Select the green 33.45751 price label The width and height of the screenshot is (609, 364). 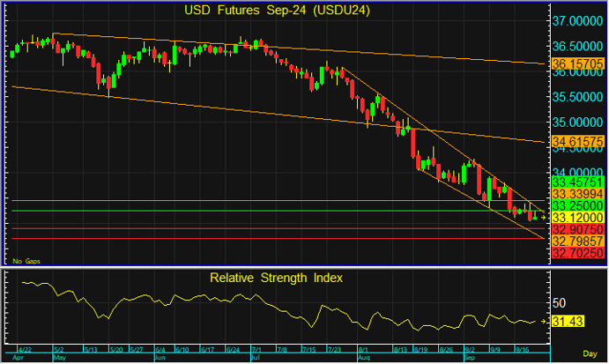pyautogui.click(x=577, y=181)
